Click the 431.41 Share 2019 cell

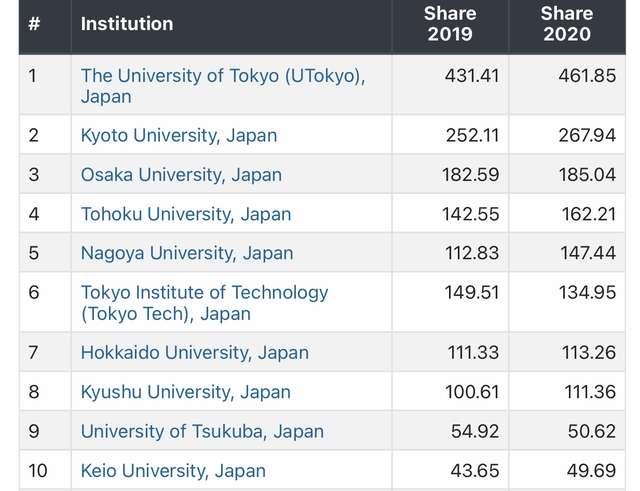[470, 76]
